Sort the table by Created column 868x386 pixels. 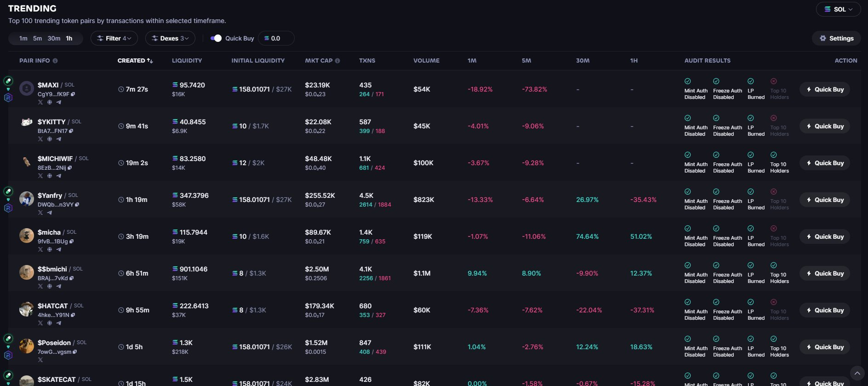(x=135, y=61)
